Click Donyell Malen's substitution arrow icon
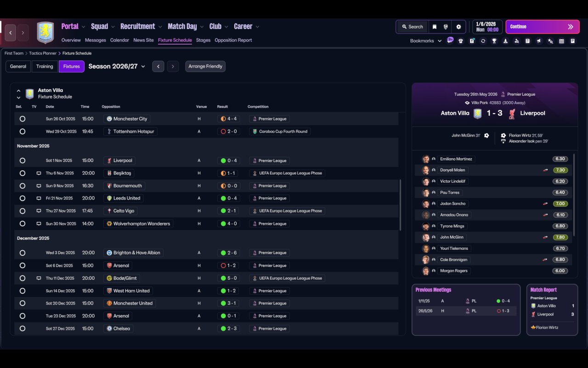This screenshot has height=368, width=588. tap(545, 170)
